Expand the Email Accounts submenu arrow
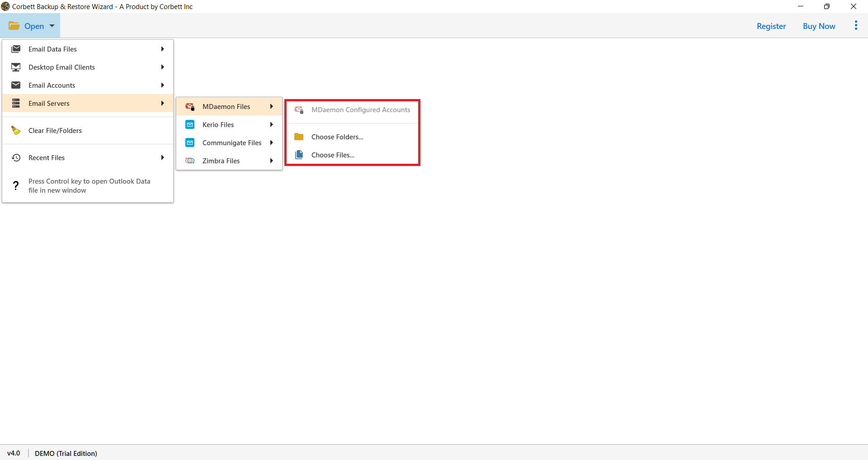 [162, 85]
